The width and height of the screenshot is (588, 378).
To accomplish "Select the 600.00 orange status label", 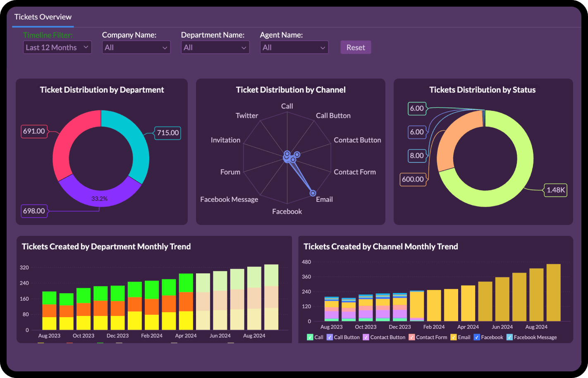I will tap(413, 179).
